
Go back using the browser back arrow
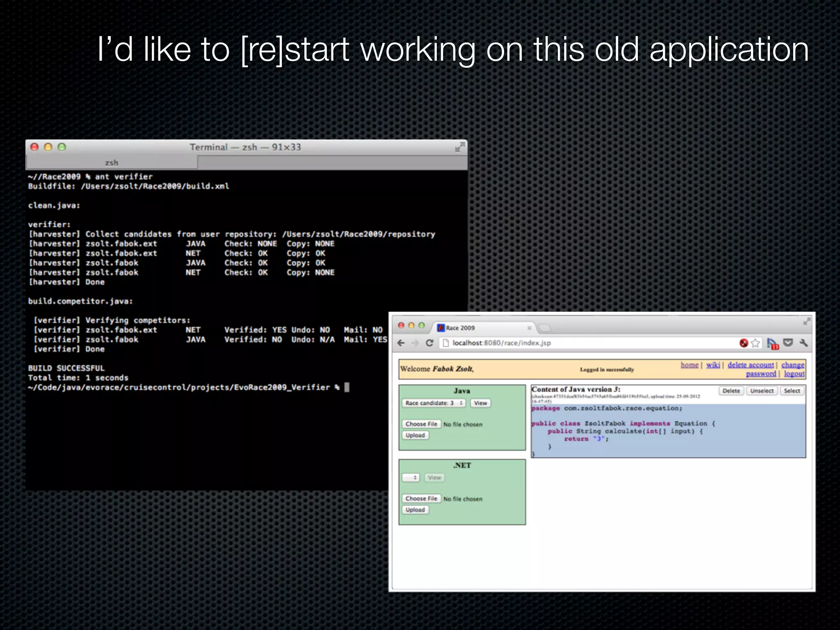(401, 343)
